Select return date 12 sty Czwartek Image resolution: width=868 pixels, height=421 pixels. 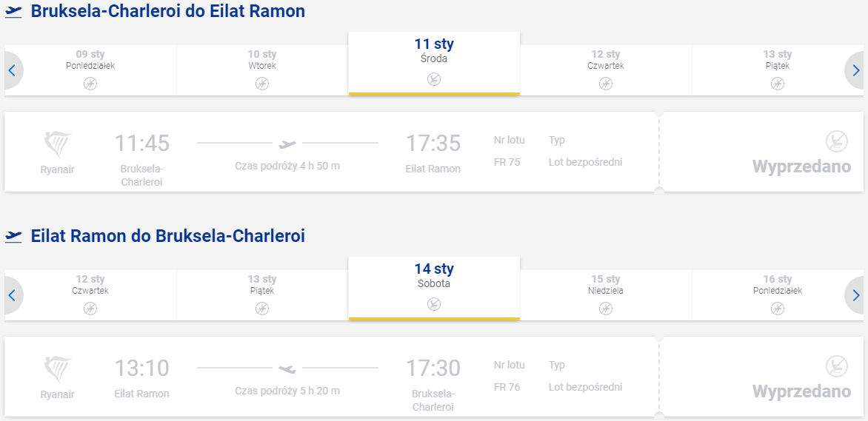[x=90, y=295]
